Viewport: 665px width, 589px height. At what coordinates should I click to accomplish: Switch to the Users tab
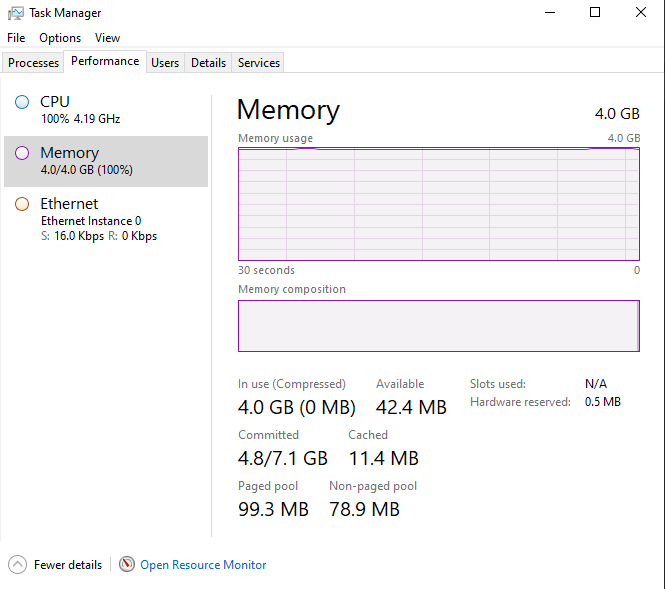(165, 62)
